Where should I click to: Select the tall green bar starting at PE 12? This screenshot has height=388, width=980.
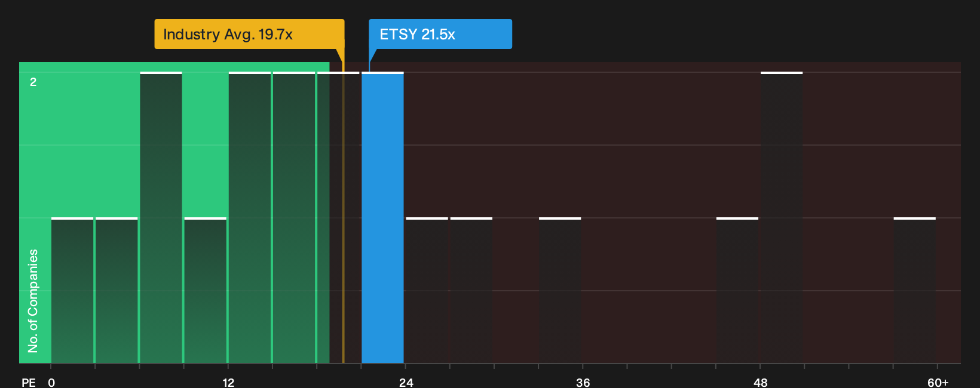(250, 217)
